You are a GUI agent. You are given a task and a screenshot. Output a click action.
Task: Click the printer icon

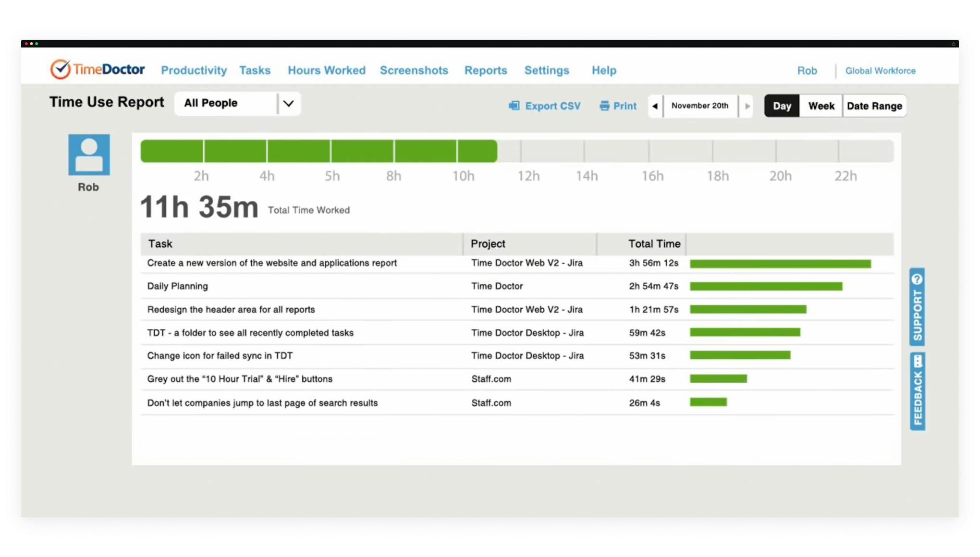pyautogui.click(x=604, y=106)
